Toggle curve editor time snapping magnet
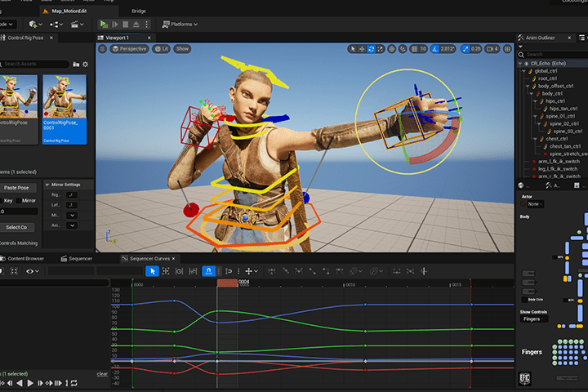The height and width of the screenshot is (392, 588). point(208,271)
